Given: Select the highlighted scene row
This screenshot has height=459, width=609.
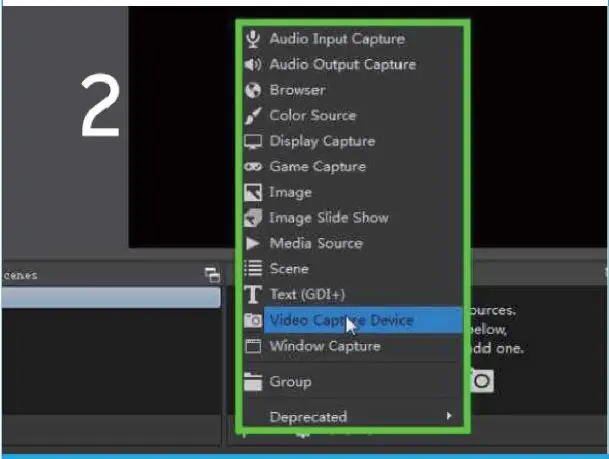Looking at the screenshot, I should 111,297.
